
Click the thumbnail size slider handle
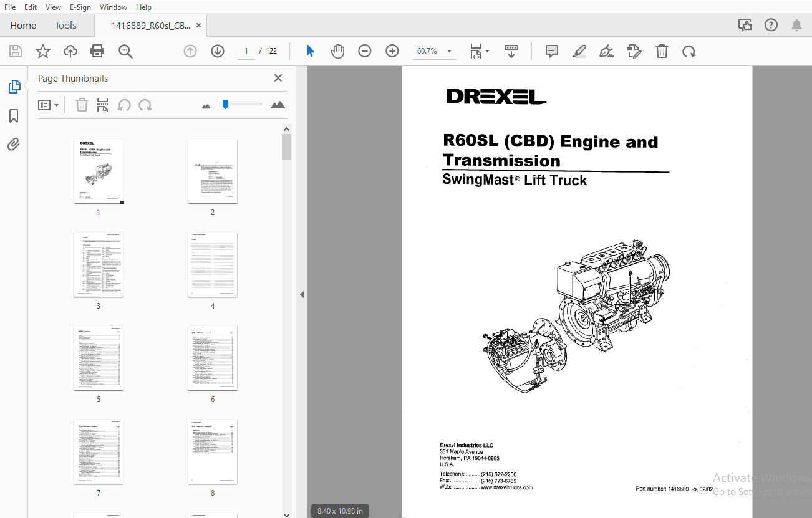coord(225,104)
